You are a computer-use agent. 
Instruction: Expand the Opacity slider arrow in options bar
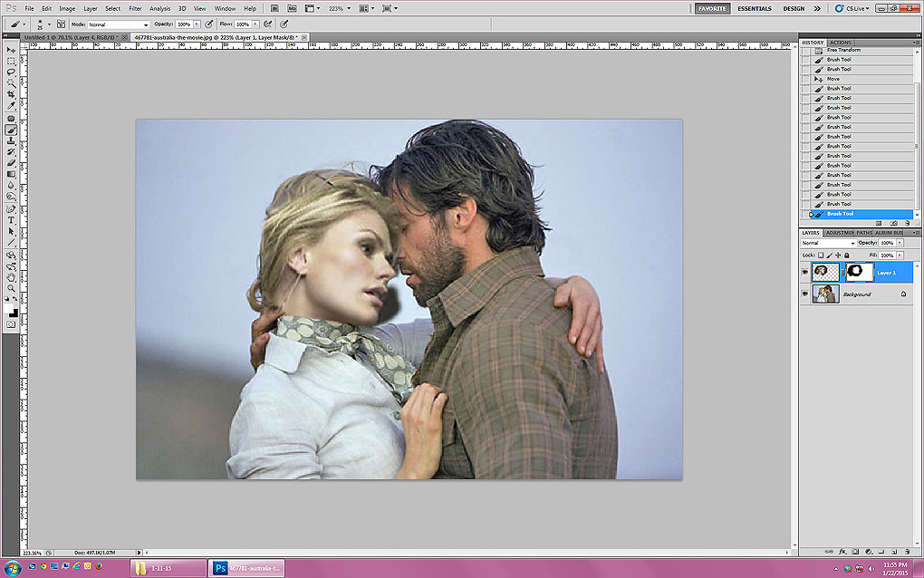(198, 24)
